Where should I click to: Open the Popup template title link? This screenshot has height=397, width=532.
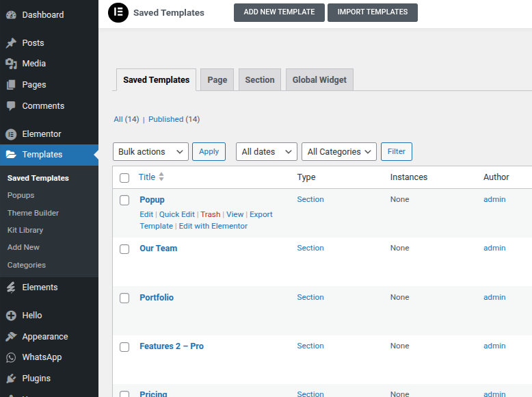tap(152, 200)
